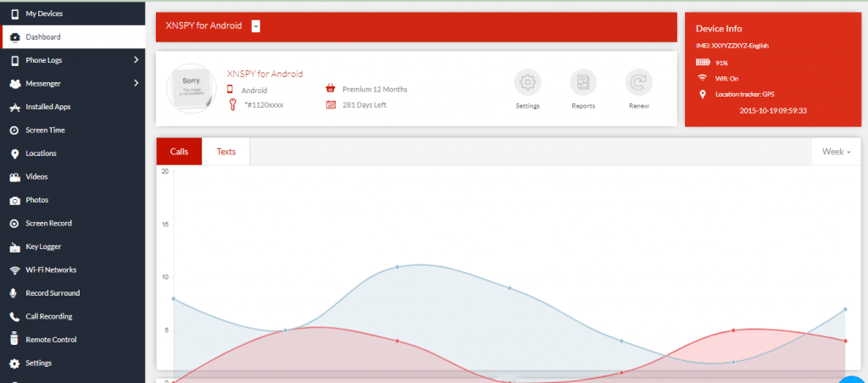Open Record Surround menu item
Screen dimensions: 868x383
73,293
